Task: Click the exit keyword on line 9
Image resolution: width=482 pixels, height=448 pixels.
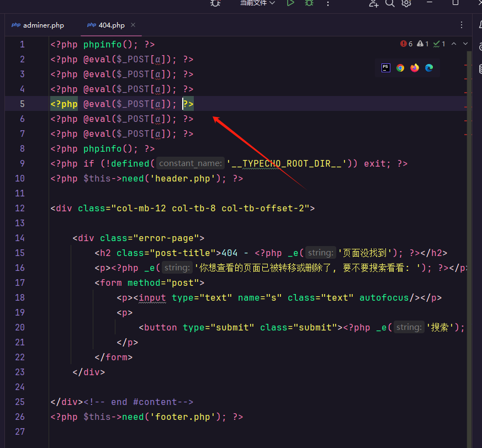Action: (x=375, y=163)
